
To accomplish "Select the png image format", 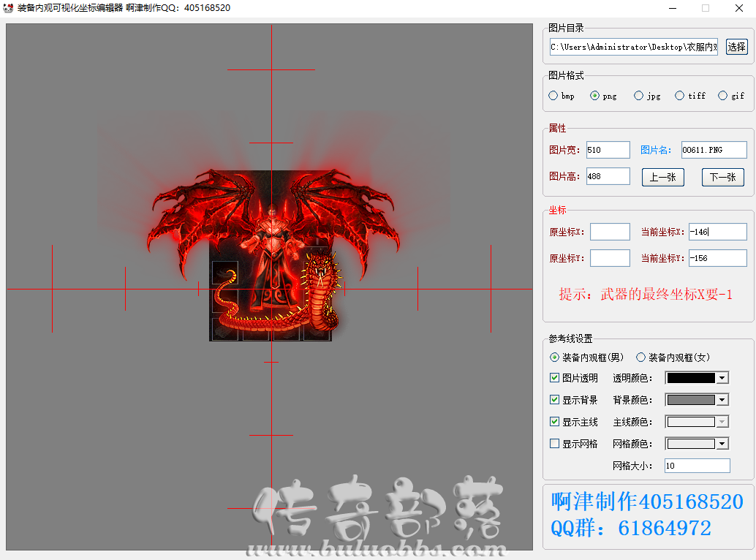I will 603,96.
